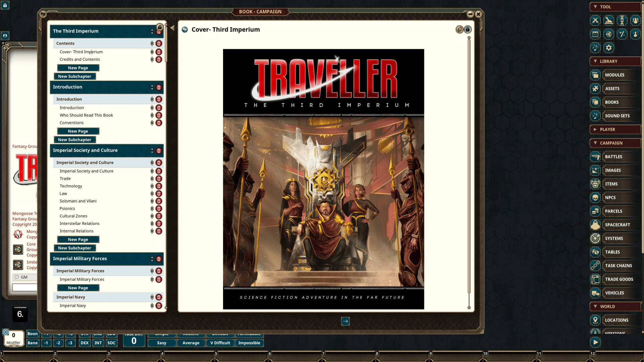Open the Sound effects tool icon
The height and width of the screenshot is (362, 644).
click(x=595, y=48)
